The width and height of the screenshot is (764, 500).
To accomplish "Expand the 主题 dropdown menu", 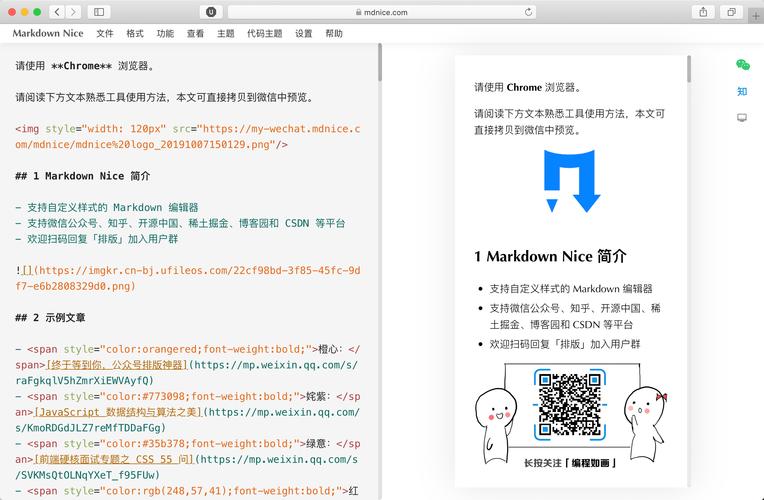I will [226, 33].
